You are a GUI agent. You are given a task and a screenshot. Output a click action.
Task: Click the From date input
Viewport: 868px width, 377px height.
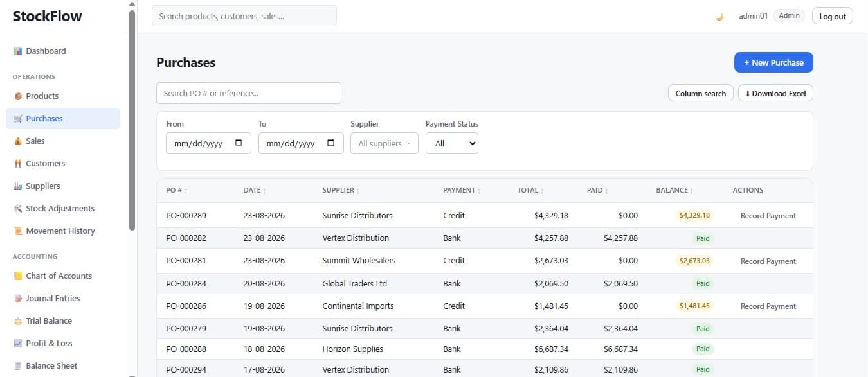[208, 143]
